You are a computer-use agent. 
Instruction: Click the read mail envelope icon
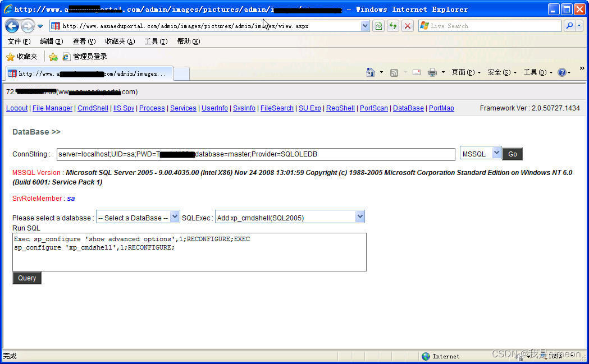[416, 72]
